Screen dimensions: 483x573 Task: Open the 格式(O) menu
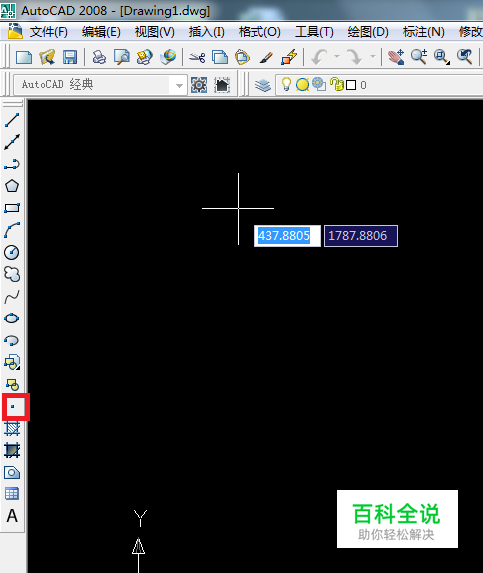(x=259, y=32)
